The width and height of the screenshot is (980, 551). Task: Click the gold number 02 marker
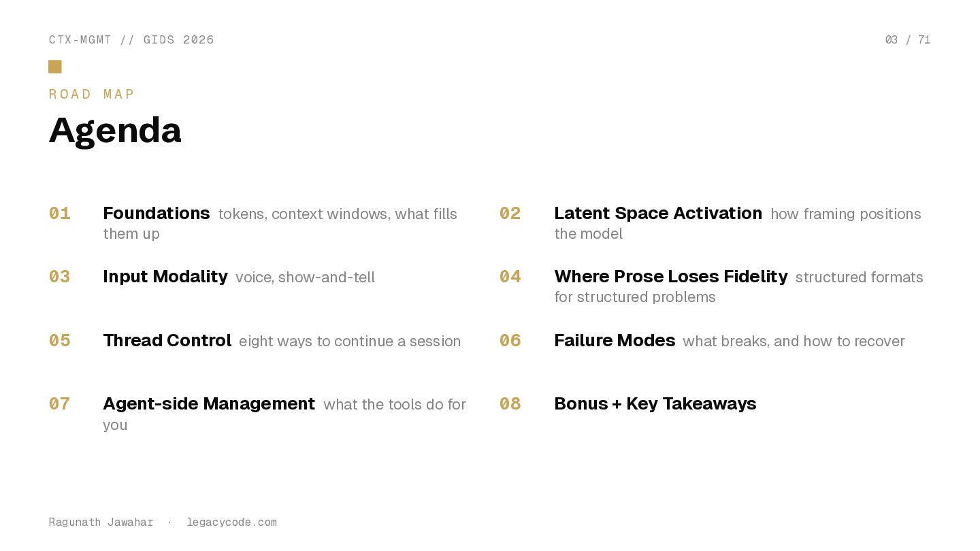(510, 214)
